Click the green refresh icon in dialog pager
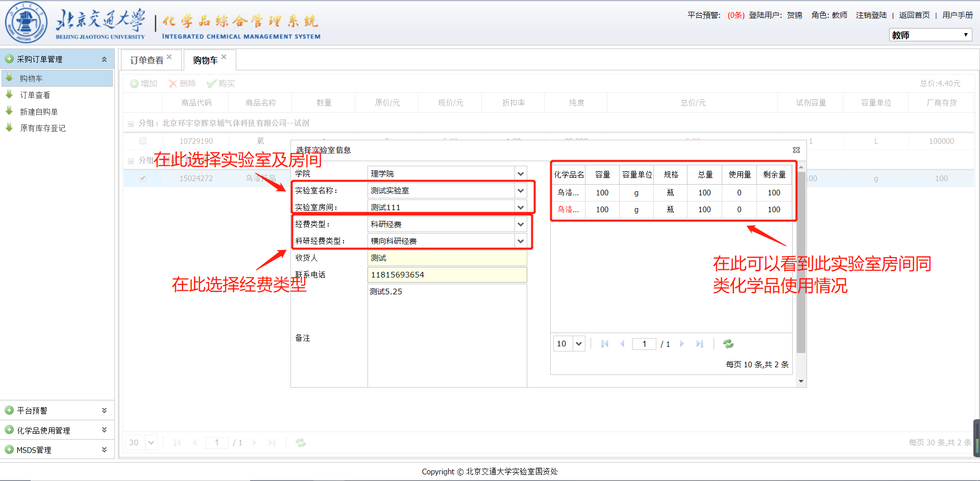The image size is (980, 481). 728,344
